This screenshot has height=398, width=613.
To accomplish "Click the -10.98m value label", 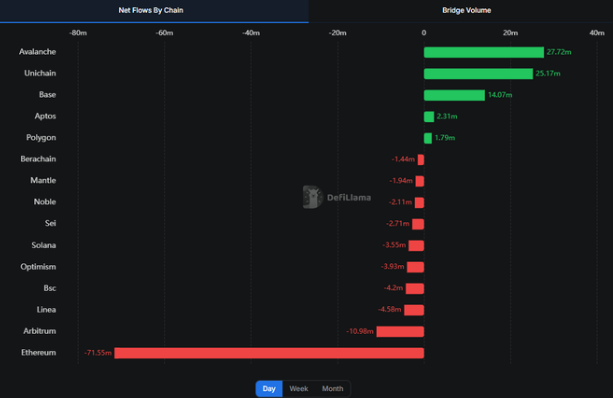I will (360, 332).
